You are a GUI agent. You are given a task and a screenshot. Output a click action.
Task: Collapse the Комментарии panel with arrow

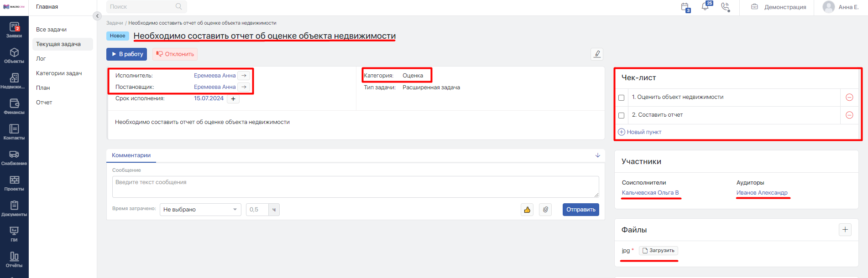point(598,155)
